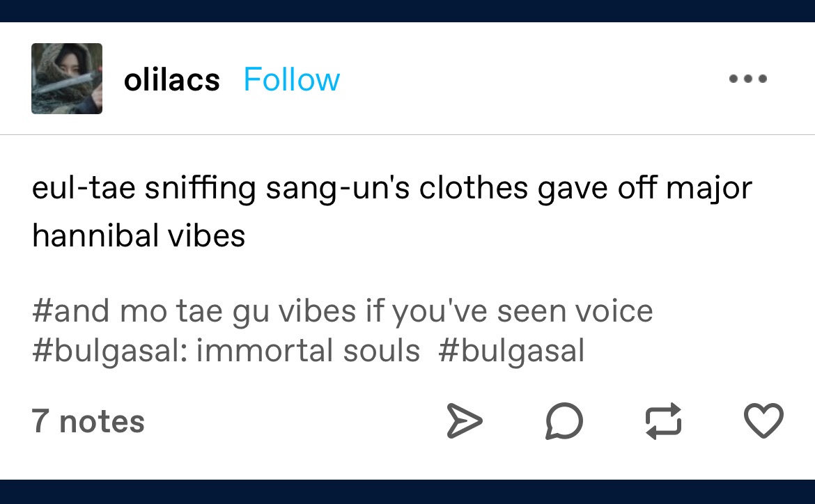Click the post text about eul-tae

coord(391,189)
